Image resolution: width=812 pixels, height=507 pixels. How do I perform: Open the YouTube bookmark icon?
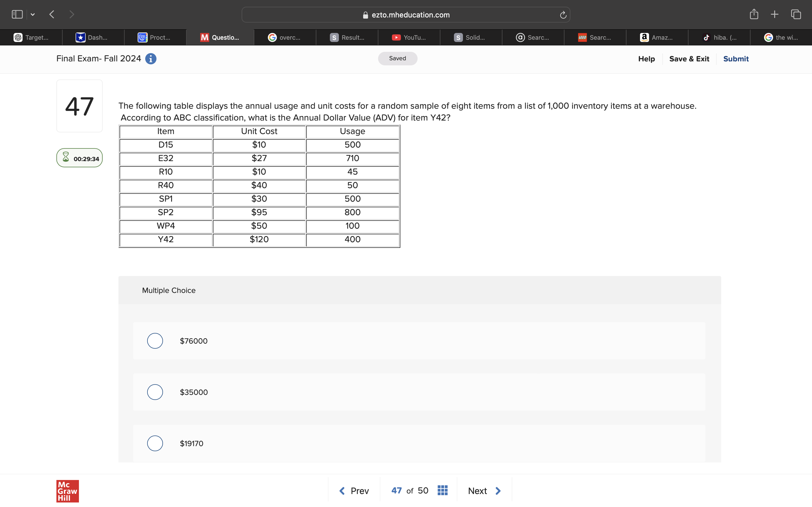pyautogui.click(x=396, y=37)
